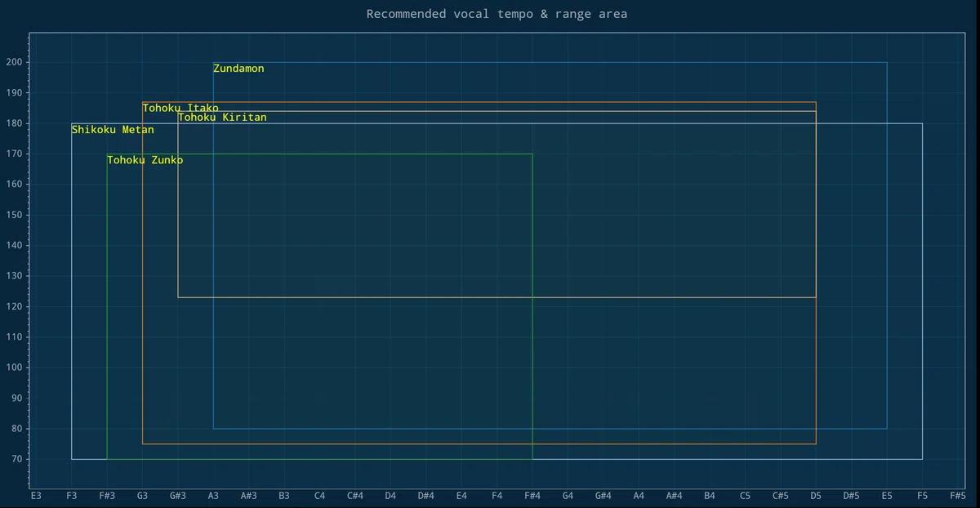Click the C4 note axis label

[x=319, y=496]
